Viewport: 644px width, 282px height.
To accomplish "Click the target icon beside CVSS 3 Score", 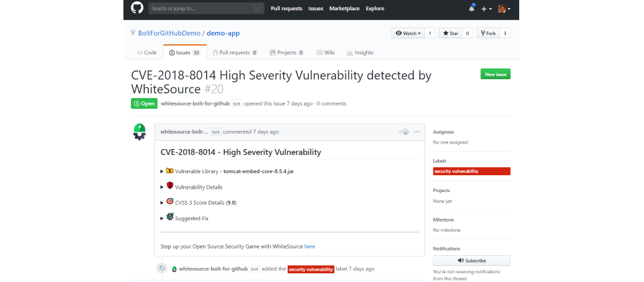I will tap(170, 201).
